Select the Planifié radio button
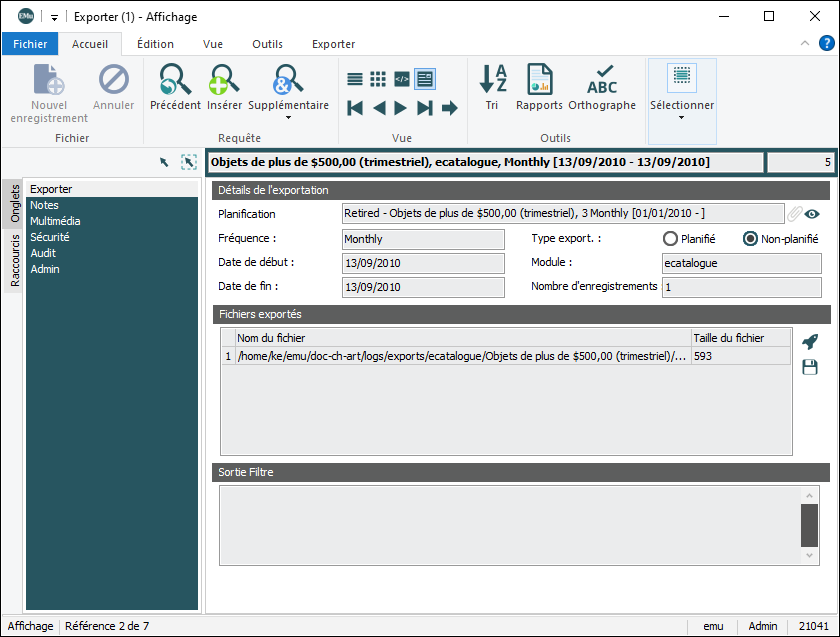The image size is (840, 637). (670, 239)
